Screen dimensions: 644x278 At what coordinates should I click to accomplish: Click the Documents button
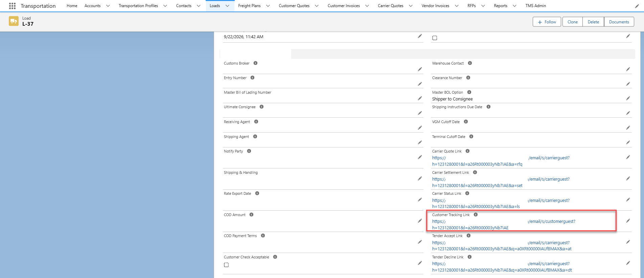[619, 22]
